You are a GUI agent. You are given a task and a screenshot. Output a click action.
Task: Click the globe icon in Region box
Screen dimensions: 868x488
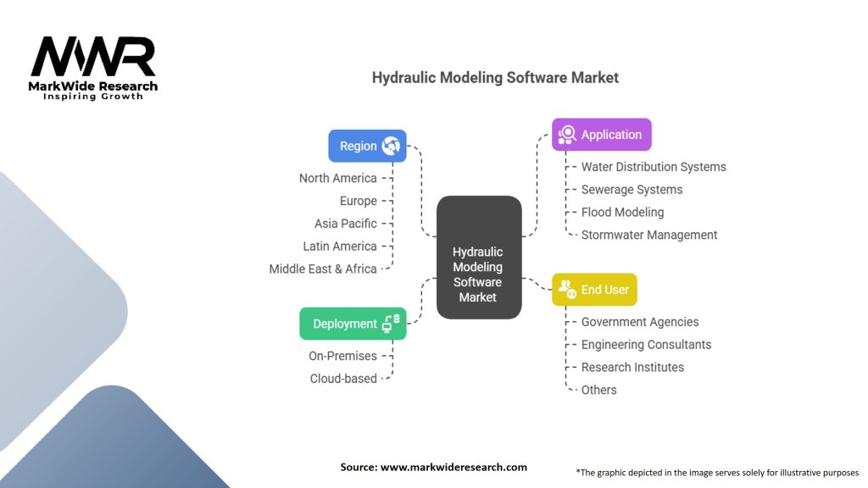pos(391,146)
